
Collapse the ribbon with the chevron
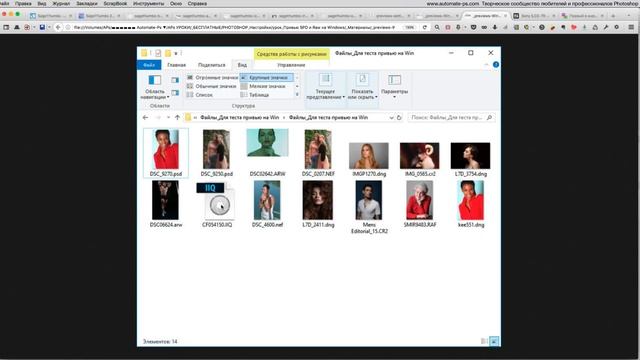point(487,65)
